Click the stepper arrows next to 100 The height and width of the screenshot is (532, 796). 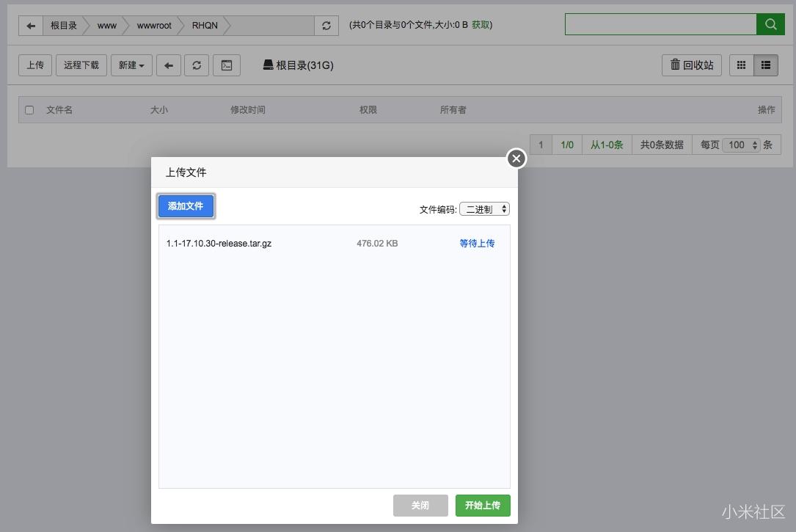coord(753,145)
